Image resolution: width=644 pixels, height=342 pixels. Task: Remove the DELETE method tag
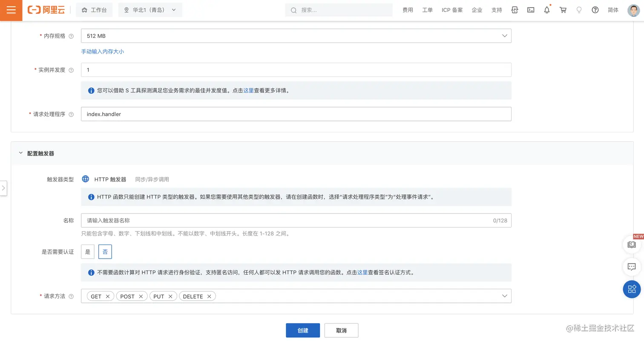(209, 296)
